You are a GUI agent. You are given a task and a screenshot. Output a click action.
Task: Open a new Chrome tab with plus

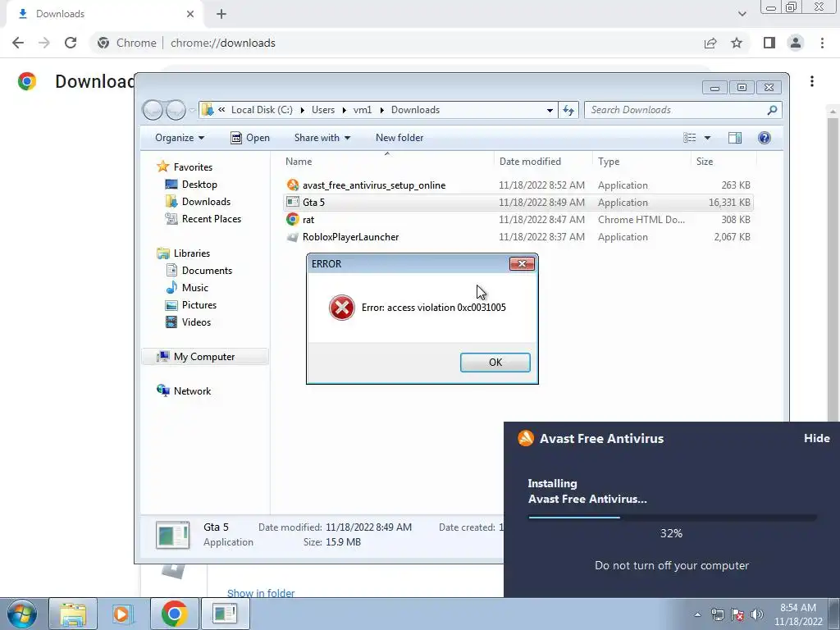click(x=221, y=15)
